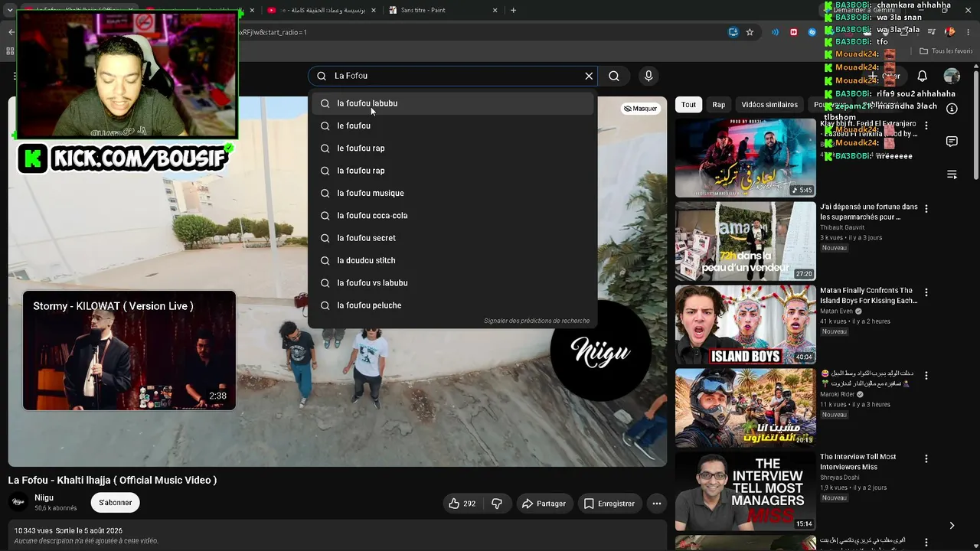The height and width of the screenshot is (551, 980).
Task: Bookmark this page with the star
Action: pos(750,32)
